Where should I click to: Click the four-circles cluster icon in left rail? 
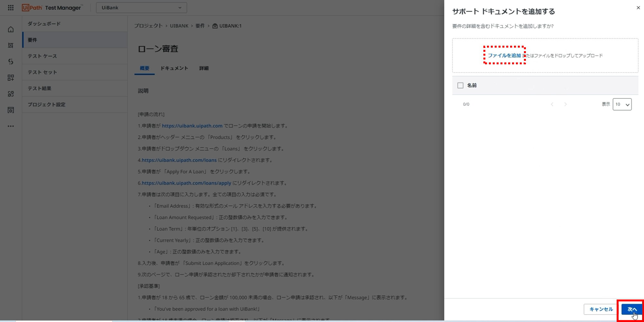pos(11,94)
